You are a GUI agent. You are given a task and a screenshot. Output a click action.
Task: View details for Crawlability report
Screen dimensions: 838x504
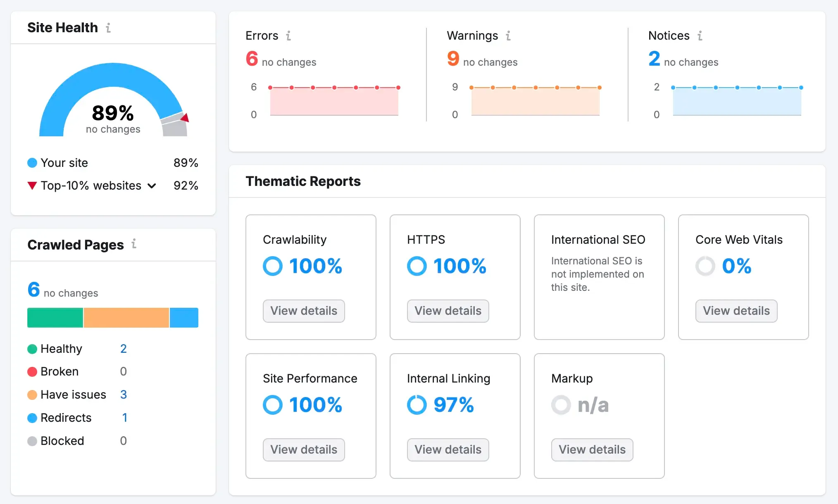point(304,311)
